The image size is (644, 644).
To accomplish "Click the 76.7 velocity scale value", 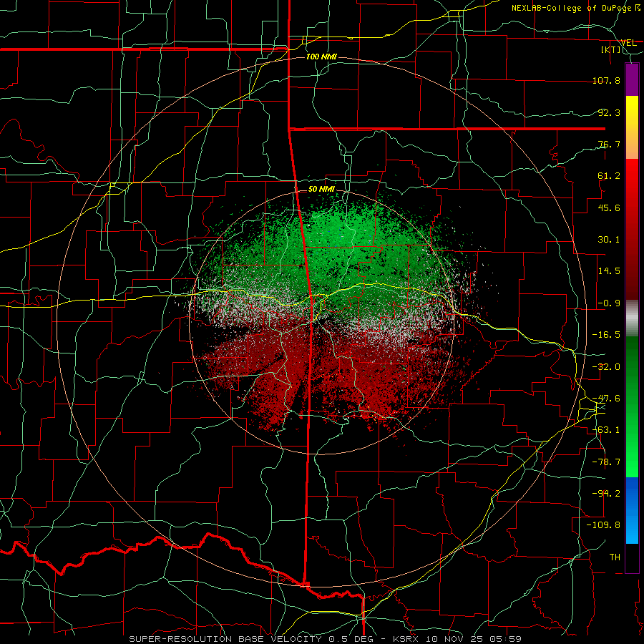I will point(609,144).
